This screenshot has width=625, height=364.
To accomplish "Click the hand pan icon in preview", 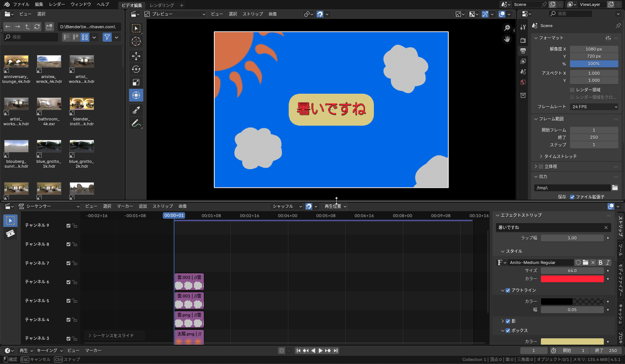I will point(507,39).
